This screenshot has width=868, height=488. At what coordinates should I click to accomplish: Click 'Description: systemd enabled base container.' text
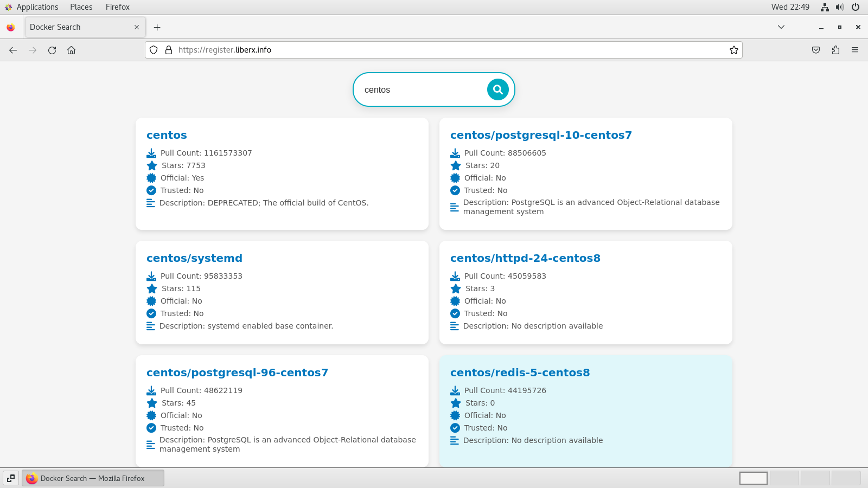(x=246, y=326)
